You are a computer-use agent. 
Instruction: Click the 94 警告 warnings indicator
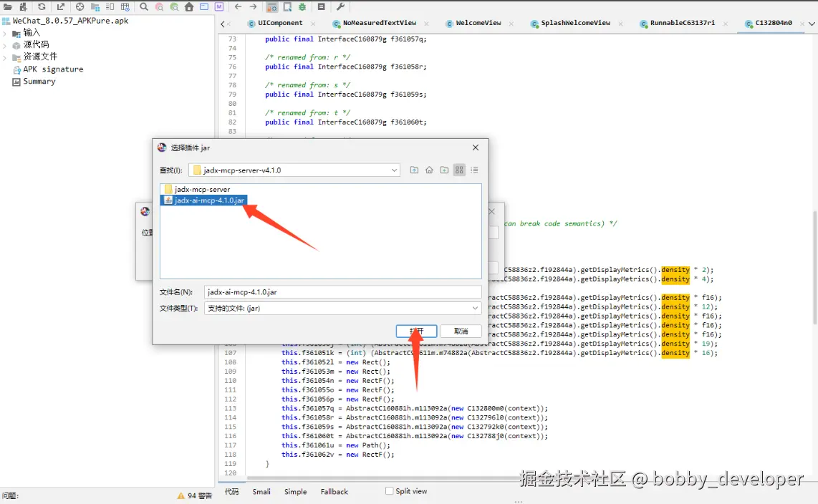pyautogui.click(x=195, y=495)
